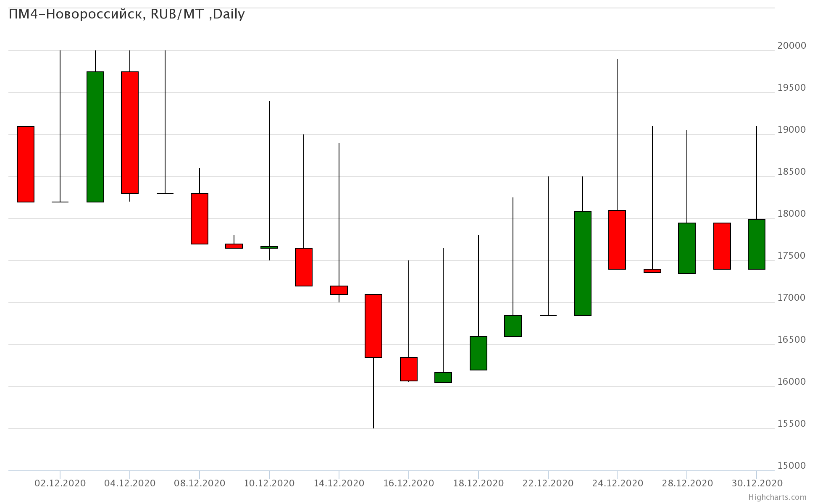The width and height of the screenshot is (815, 504).
Task: Click the red candle between 28.12 and 30.12
Action: pyautogui.click(x=722, y=246)
